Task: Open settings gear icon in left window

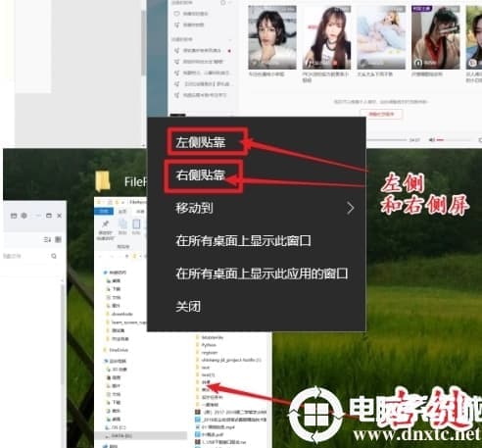Action: (x=24, y=216)
